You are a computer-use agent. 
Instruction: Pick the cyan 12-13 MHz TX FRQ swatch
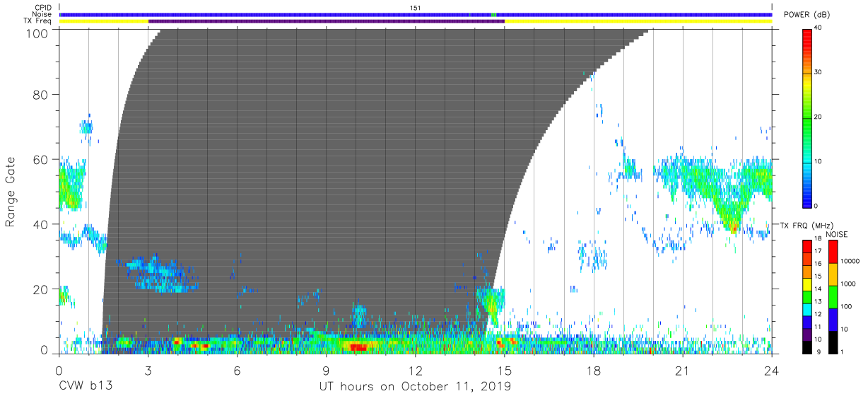807,309
